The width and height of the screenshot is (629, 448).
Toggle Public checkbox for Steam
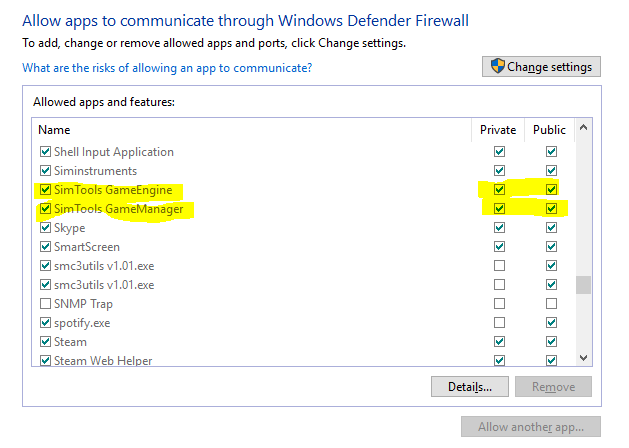coord(552,342)
